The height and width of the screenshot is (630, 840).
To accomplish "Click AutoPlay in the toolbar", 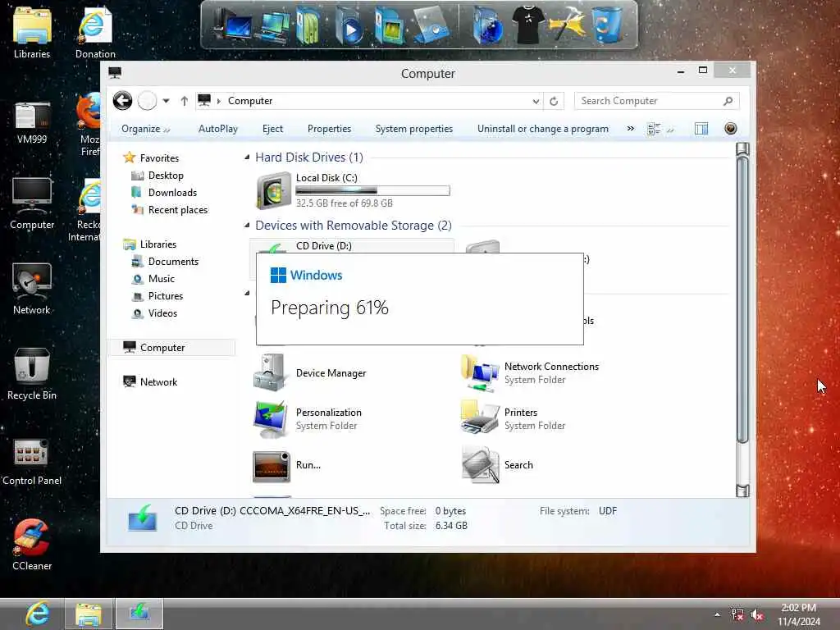I will [218, 129].
